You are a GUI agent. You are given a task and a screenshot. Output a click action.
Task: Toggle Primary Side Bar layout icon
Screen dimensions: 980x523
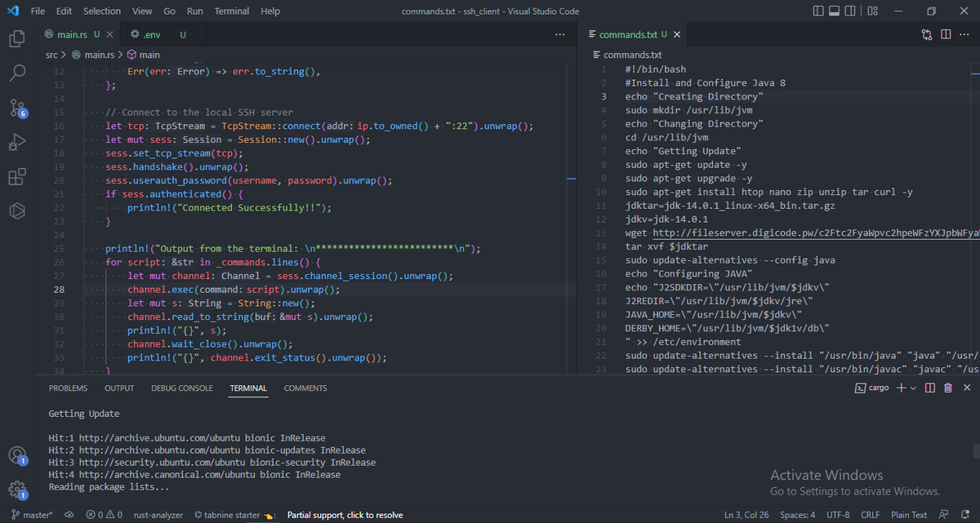pyautogui.click(x=819, y=11)
